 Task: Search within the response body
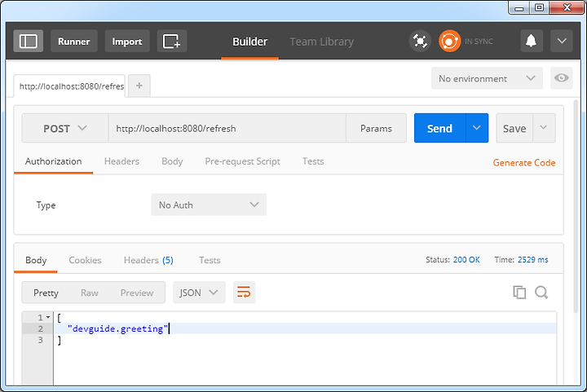541,292
